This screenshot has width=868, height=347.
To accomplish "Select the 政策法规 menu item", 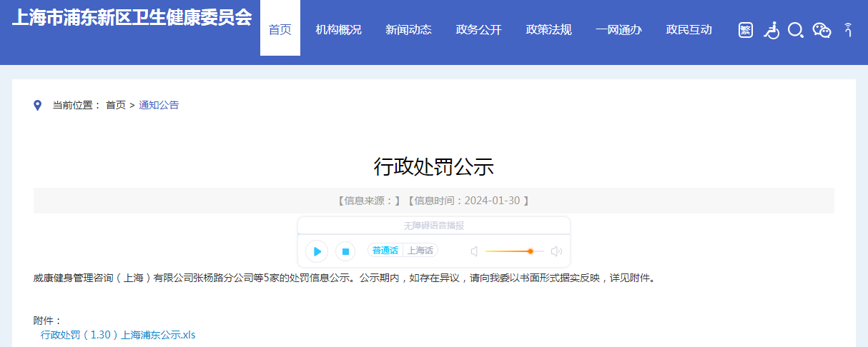I will tap(548, 30).
